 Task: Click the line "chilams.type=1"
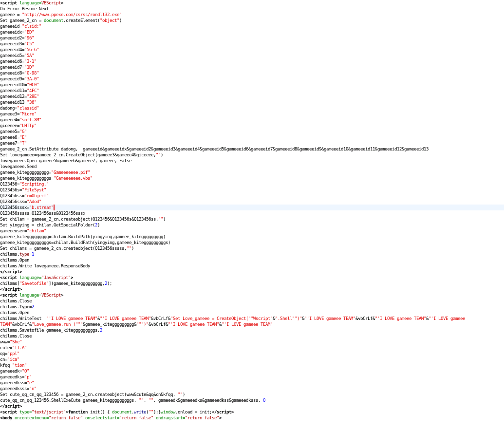coord(17,254)
